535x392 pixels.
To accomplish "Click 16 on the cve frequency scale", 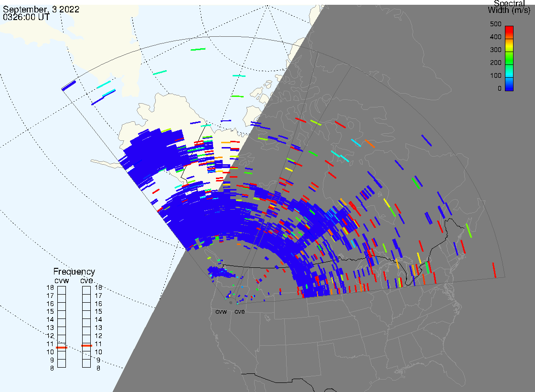I will pyautogui.click(x=98, y=304).
